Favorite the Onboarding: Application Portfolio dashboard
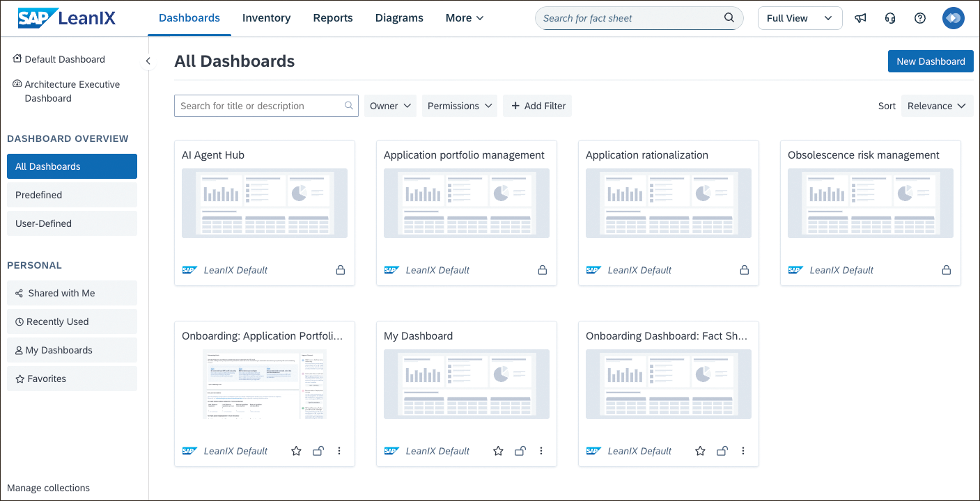980x501 pixels. (296, 451)
